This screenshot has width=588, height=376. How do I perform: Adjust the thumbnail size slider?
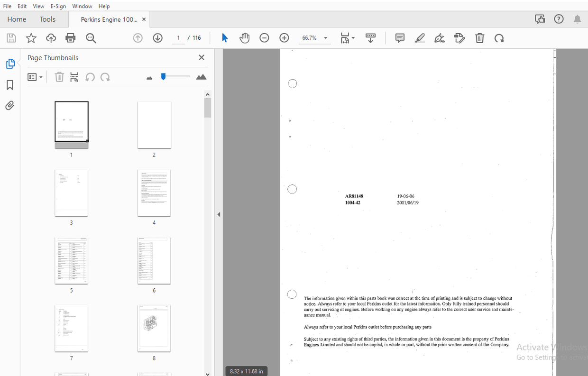[164, 77]
